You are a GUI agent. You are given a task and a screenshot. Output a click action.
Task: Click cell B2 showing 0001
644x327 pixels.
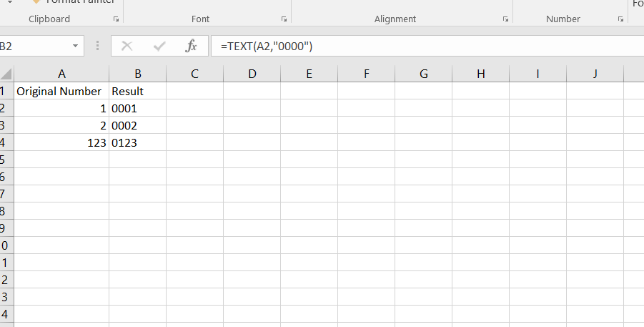[137, 109]
